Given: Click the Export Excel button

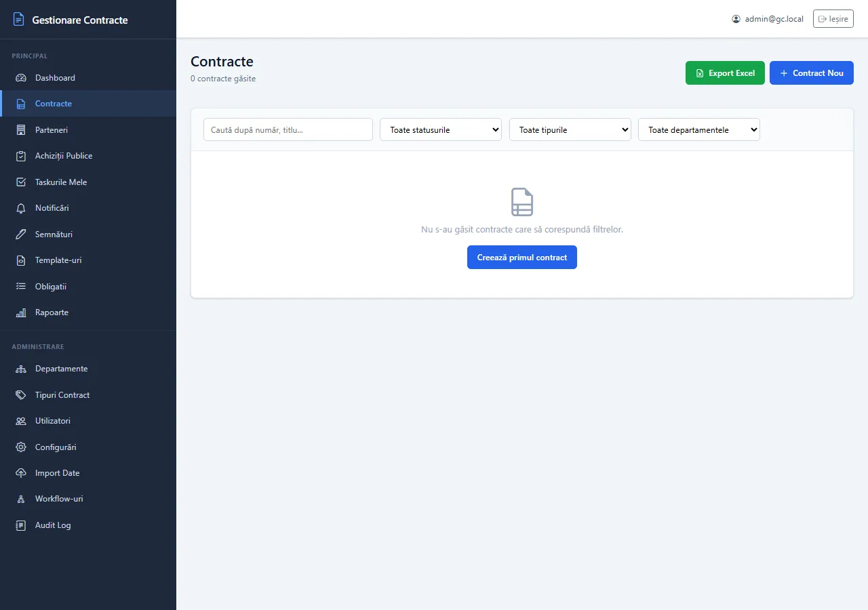Looking at the screenshot, I should tap(725, 73).
